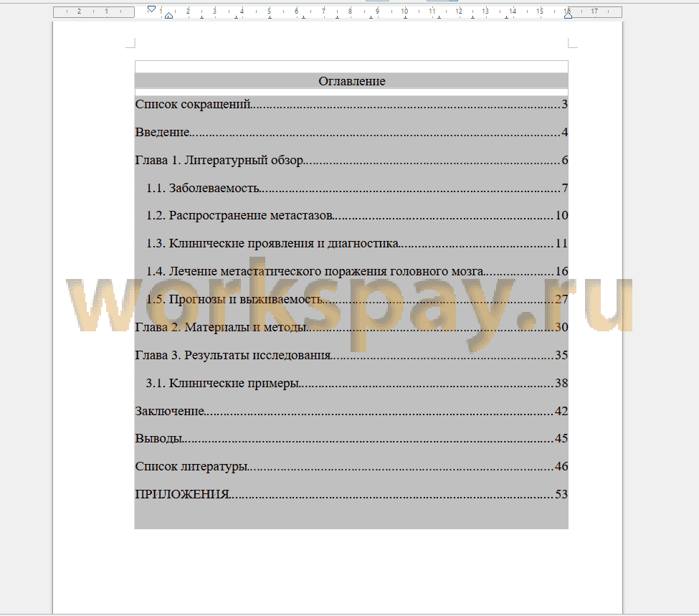
Task: Click 'Список литературы' contents entry
Action: [x=351, y=467]
